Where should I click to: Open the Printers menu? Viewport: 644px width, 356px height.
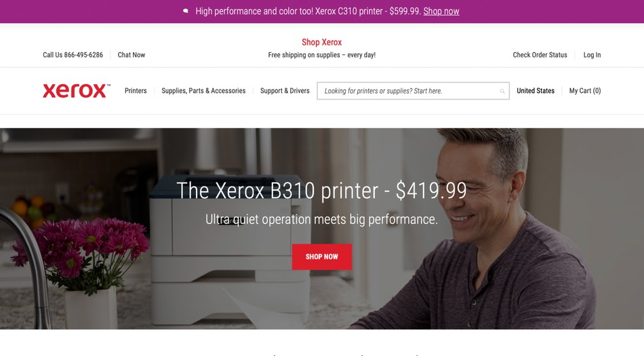(x=136, y=91)
